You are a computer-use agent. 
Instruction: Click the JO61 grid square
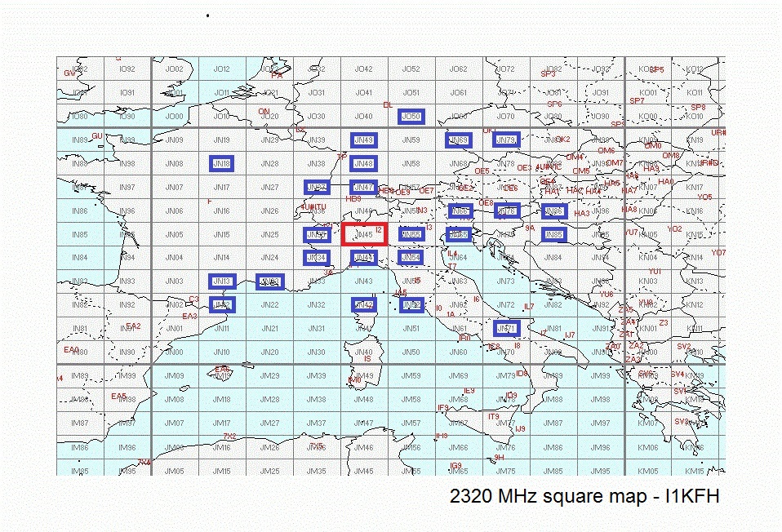pos(458,93)
